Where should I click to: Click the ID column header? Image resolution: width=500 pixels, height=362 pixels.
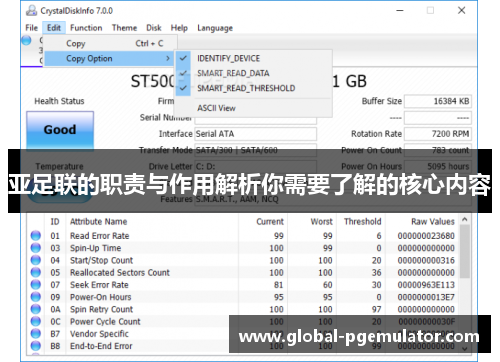(x=55, y=221)
